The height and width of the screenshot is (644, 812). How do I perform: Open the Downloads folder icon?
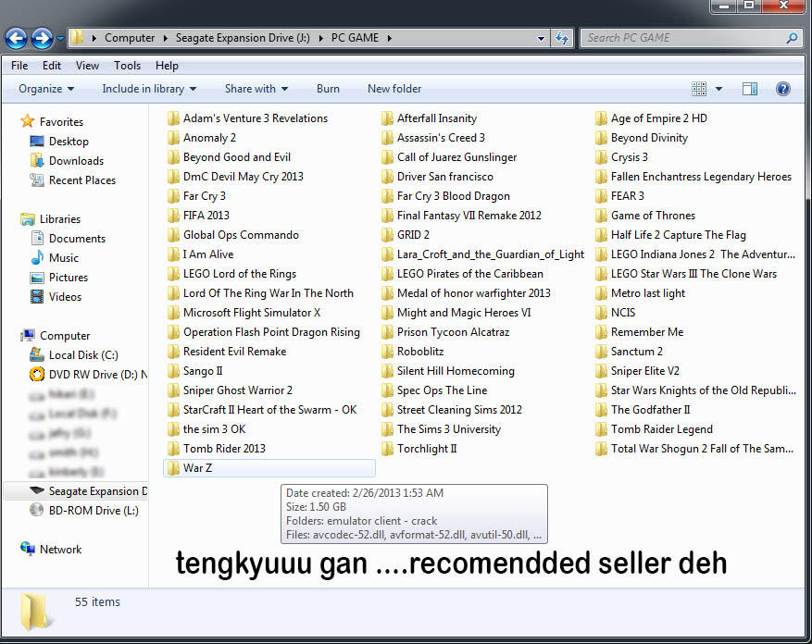pos(37,160)
